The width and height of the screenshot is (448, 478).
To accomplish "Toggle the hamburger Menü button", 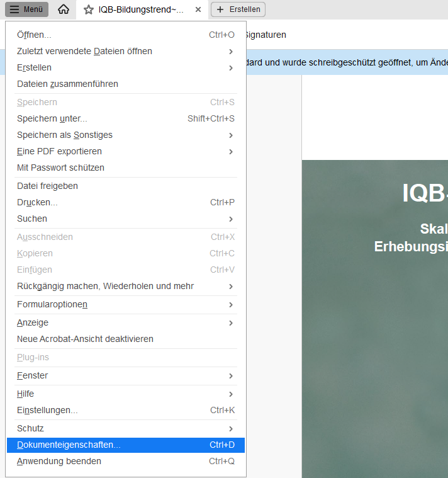I will (x=26, y=9).
